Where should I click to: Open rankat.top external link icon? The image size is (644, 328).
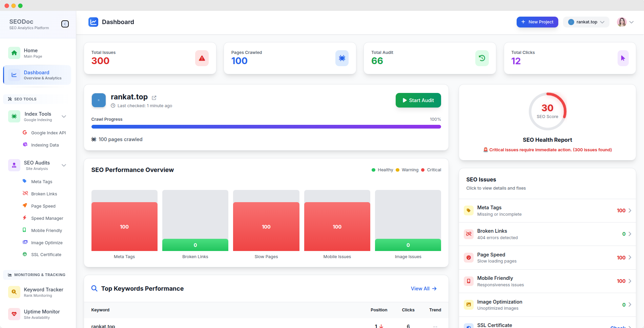coord(154,98)
